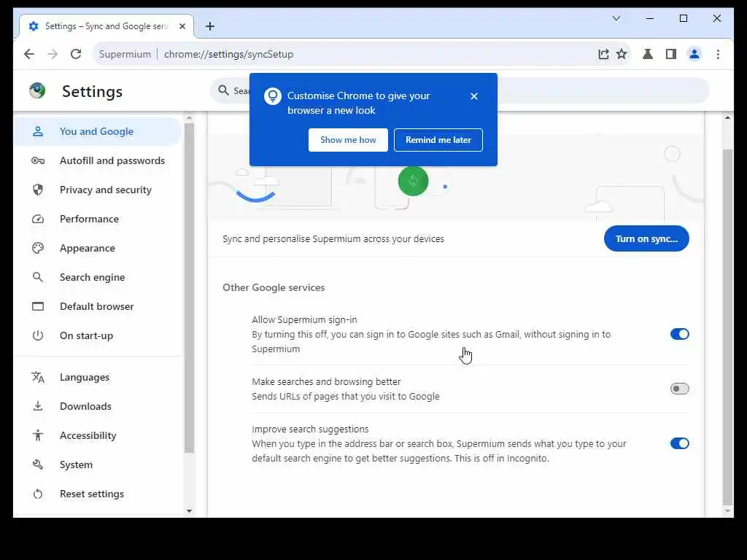Click the shield icon for Privacy
The image size is (747, 560).
(38, 190)
